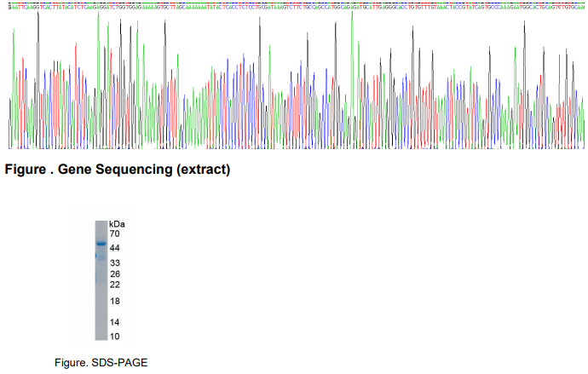This screenshot has width=588, height=374.
Task: Click the 10 kDa marker label
Action: (114, 337)
